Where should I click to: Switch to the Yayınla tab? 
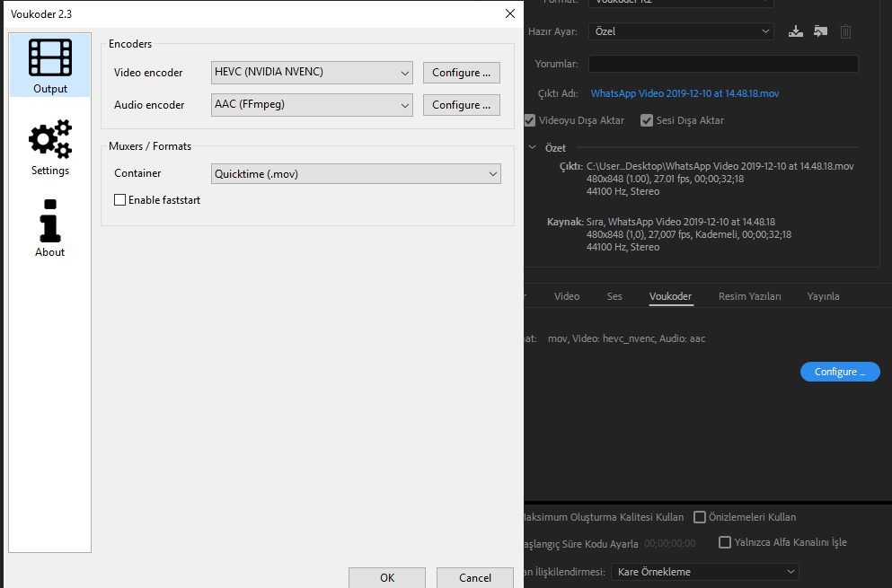(x=823, y=296)
